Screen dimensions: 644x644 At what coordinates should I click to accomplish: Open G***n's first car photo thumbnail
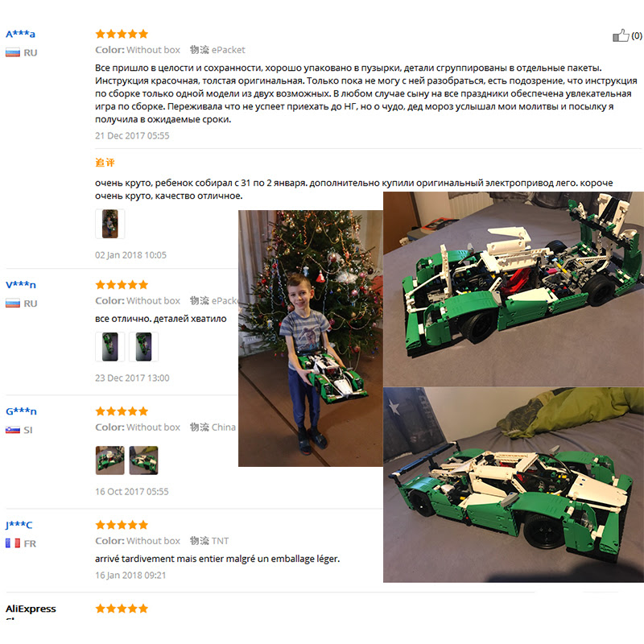pos(109,460)
